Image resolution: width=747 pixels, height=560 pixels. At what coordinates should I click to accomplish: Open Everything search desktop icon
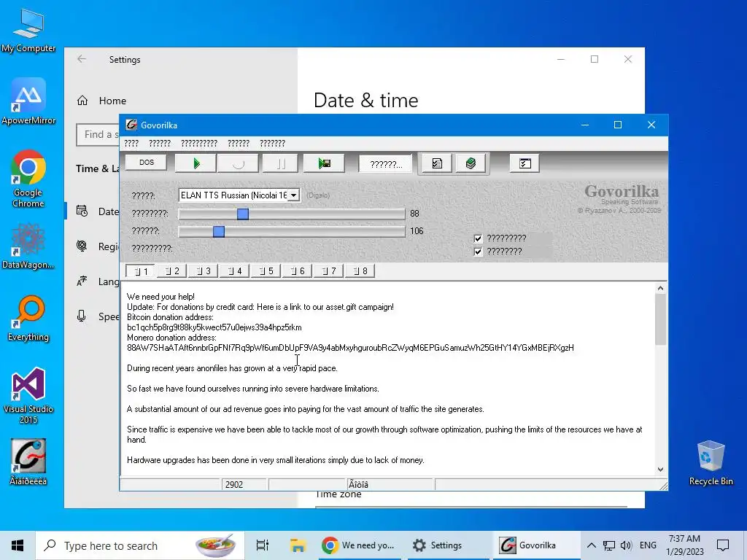tap(28, 318)
